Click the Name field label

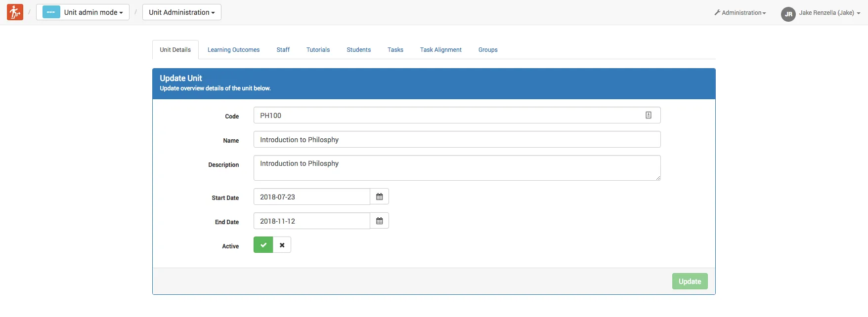(x=231, y=141)
